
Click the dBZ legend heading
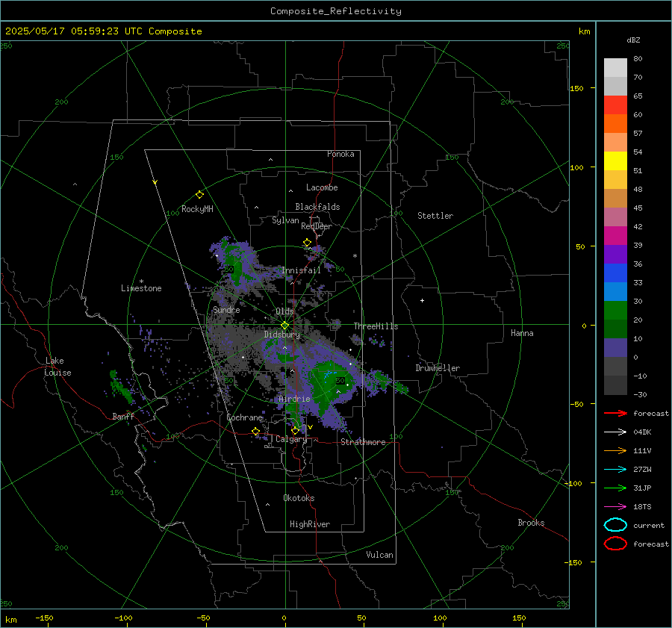(633, 40)
